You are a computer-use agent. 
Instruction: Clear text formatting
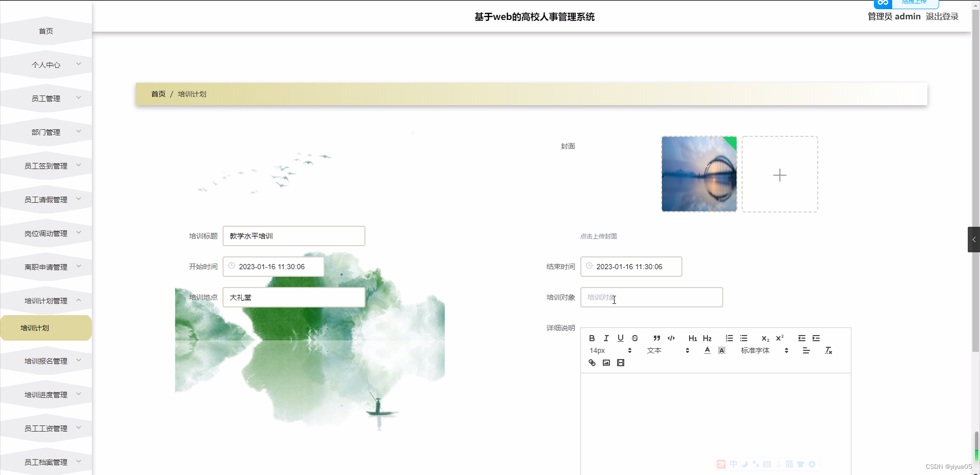828,350
